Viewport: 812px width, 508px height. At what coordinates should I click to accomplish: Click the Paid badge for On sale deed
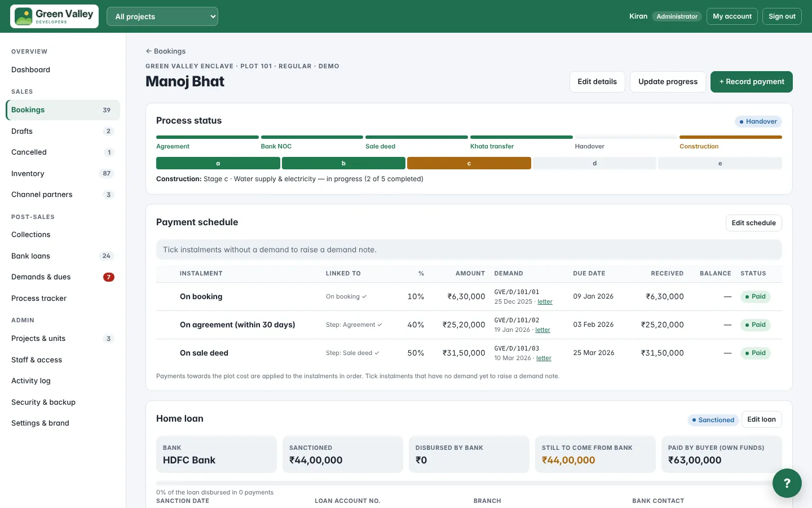(x=755, y=353)
